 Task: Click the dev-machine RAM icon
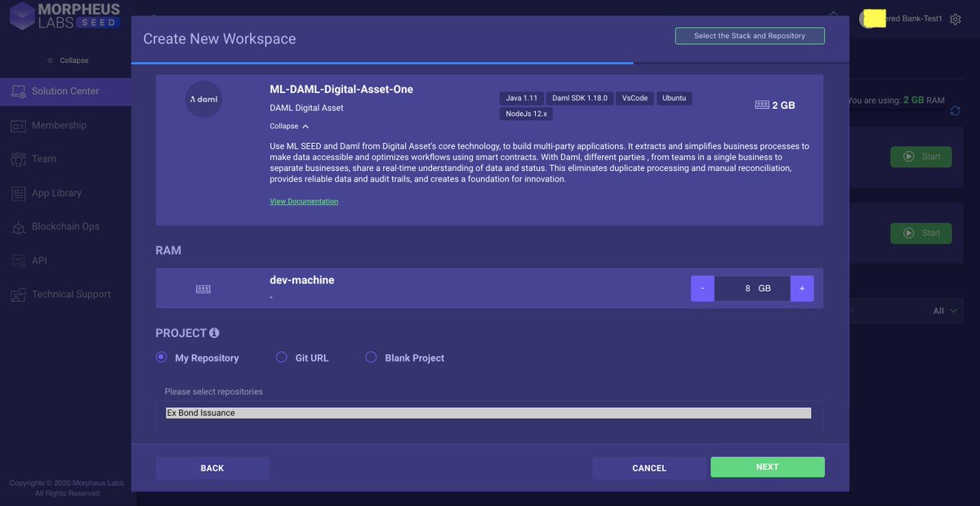(x=203, y=289)
